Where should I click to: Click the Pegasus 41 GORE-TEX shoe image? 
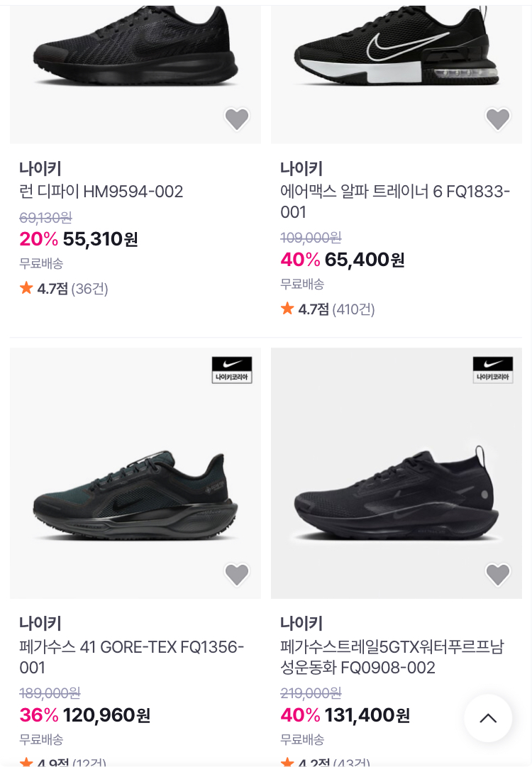[x=135, y=490]
